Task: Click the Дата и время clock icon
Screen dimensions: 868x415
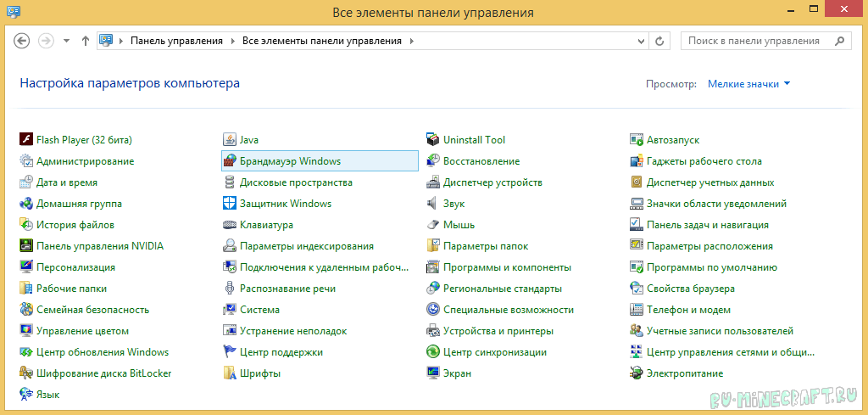Action: coord(26,182)
